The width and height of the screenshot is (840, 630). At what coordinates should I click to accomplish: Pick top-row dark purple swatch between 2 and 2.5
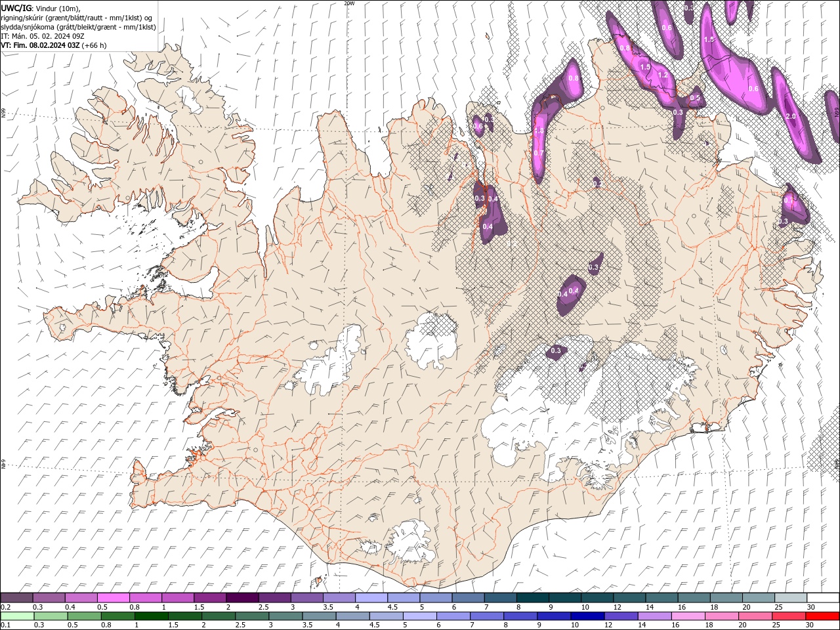point(242,597)
